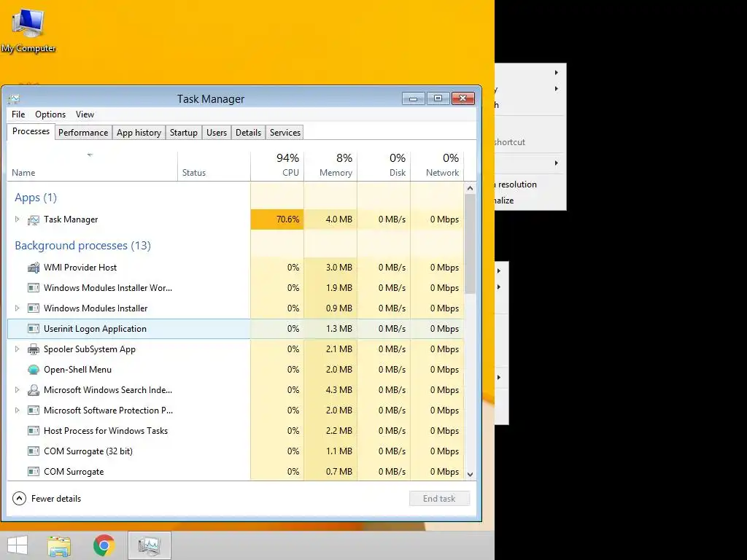Open My Computer desktop icon
The height and width of the screenshot is (560, 747).
tap(28, 31)
